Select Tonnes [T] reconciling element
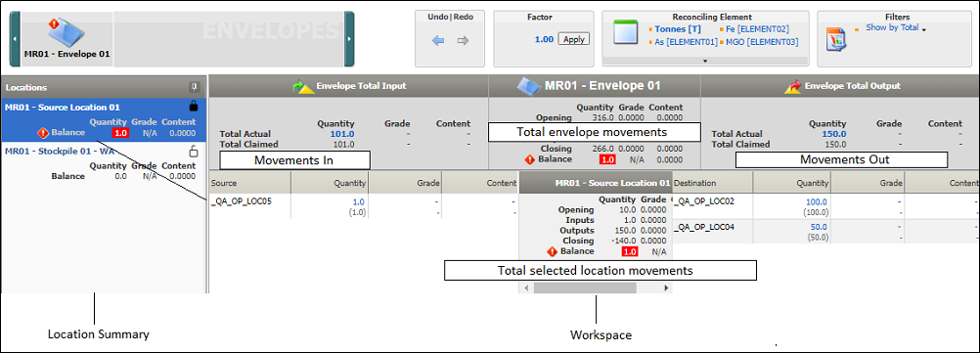 (678, 28)
